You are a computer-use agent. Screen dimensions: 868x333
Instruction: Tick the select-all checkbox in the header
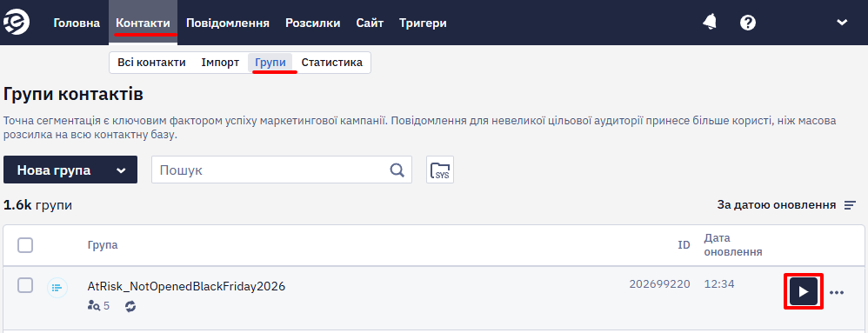(25, 245)
